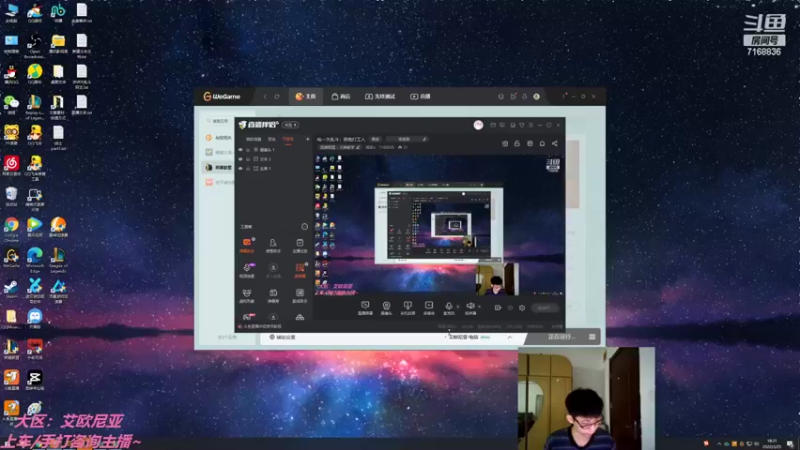The height and width of the screenshot is (450, 800).
Task: Open the Tencent Video desktop icon
Action: click(x=35, y=228)
